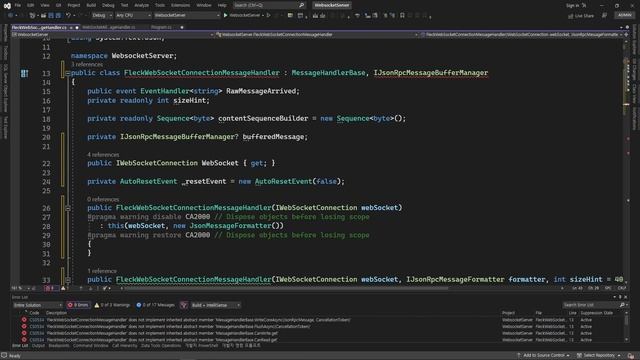Switch to Call Hierarchy tab
The image size is (640, 360).
tap(124, 346)
